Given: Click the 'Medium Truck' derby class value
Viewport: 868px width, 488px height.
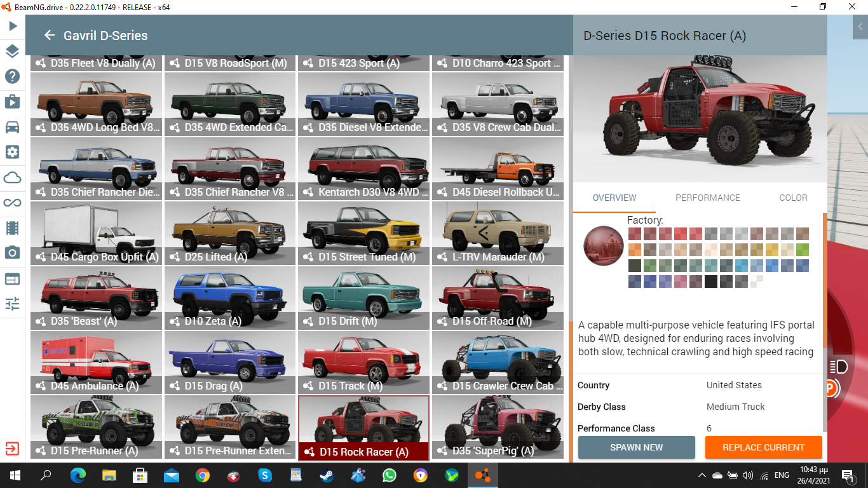Looking at the screenshot, I should pos(736,407).
